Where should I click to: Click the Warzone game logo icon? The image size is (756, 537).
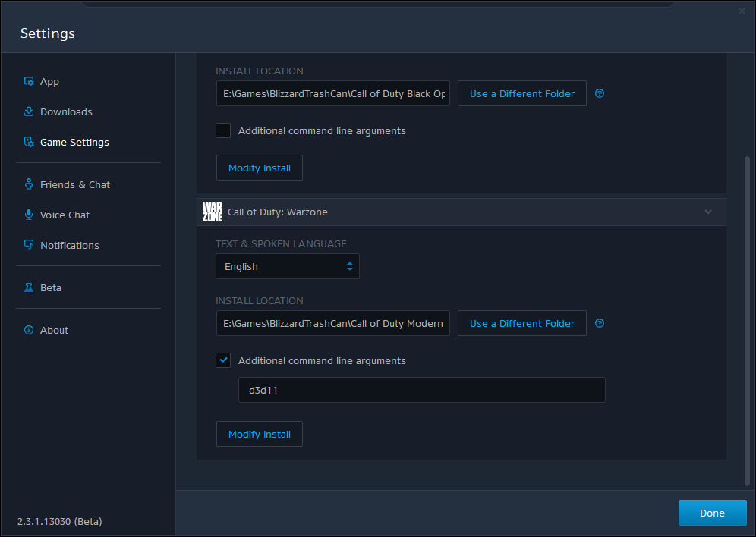click(212, 212)
